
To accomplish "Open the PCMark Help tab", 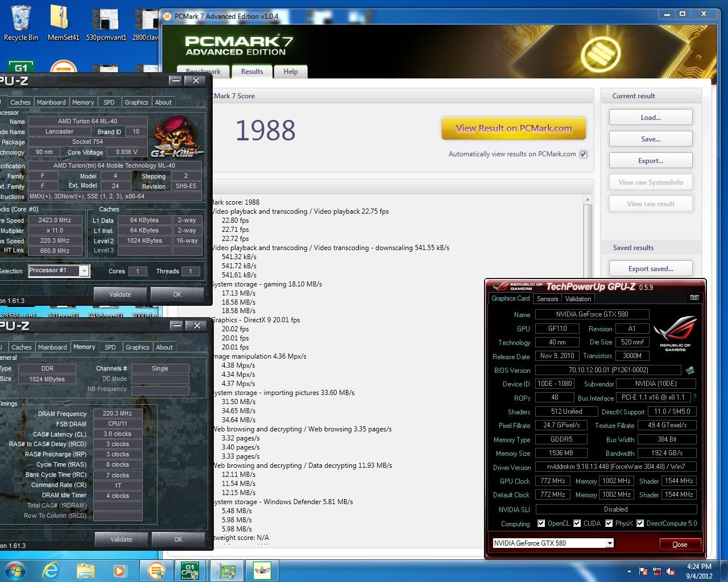I will (x=291, y=72).
